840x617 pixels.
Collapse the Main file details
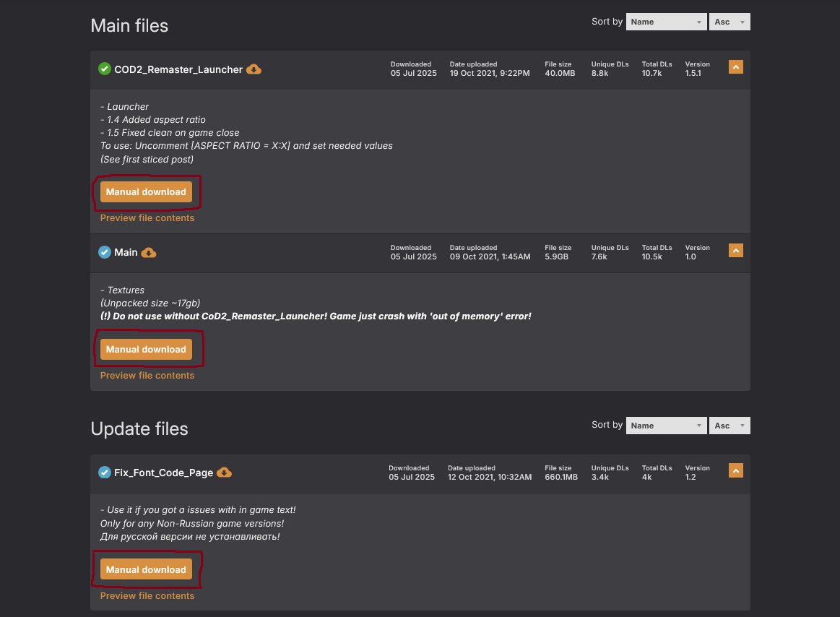[x=735, y=250]
